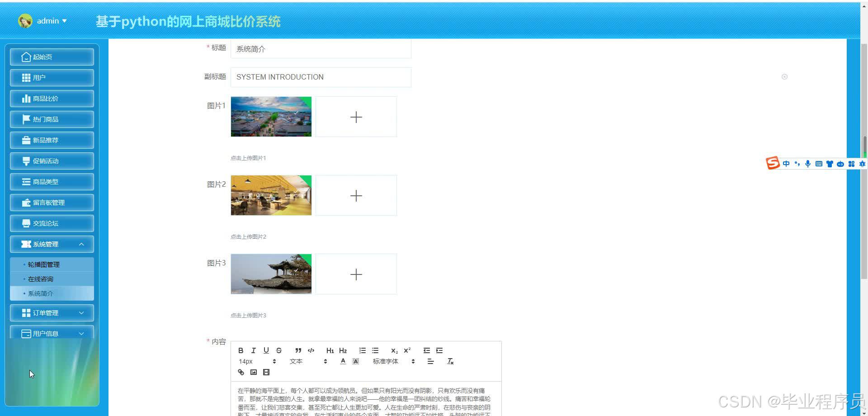
Task: Insert a hyperlink in the editor
Action: point(241,372)
